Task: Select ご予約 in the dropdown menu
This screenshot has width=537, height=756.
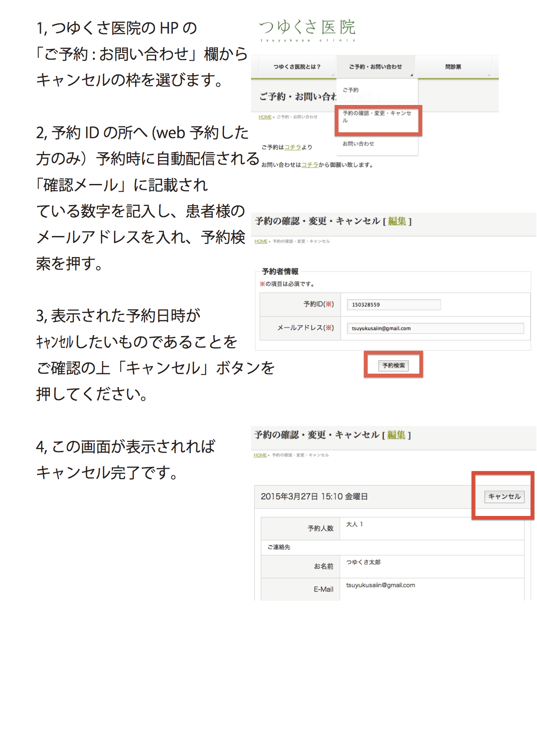Action: [351, 90]
